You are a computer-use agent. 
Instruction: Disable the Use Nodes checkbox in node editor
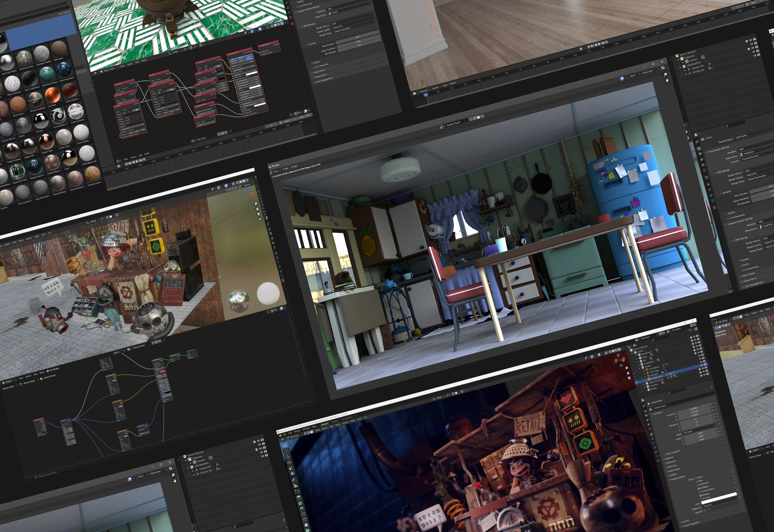click(x=48, y=371)
